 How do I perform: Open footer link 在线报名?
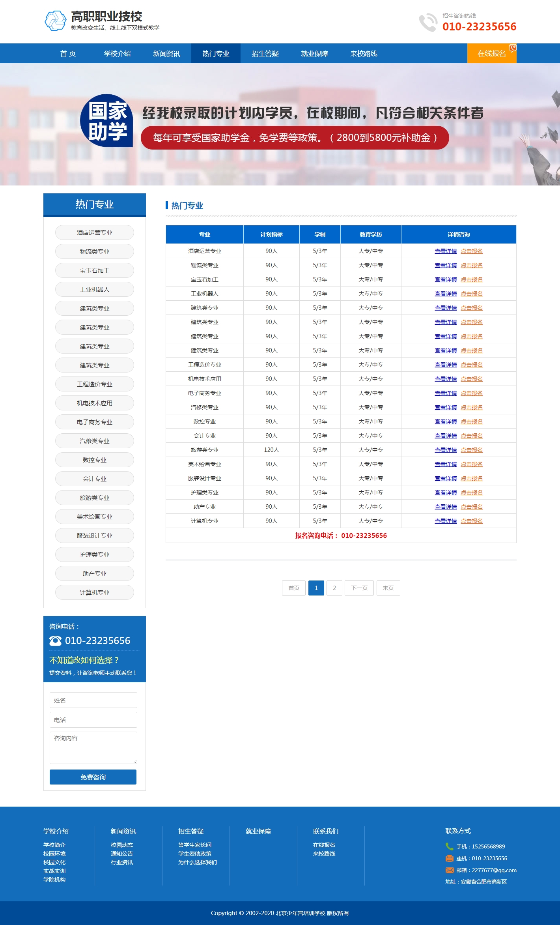click(x=324, y=845)
